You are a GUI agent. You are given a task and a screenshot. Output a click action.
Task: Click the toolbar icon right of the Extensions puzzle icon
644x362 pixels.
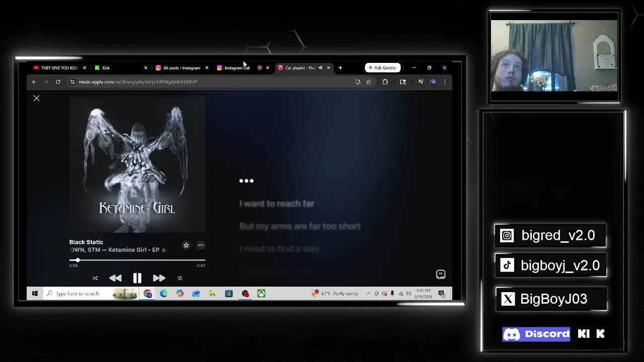tap(403, 82)
